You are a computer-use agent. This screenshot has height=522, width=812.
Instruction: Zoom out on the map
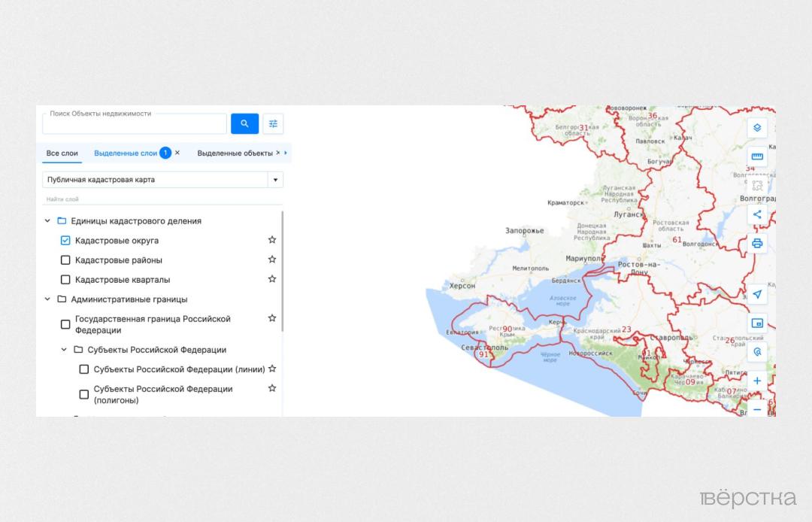pos(757,409)
